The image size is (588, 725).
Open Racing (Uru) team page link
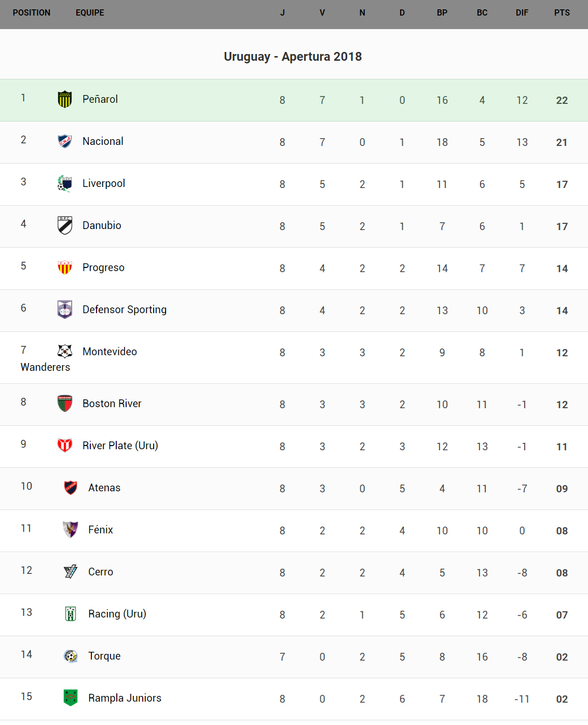point(117,614)
